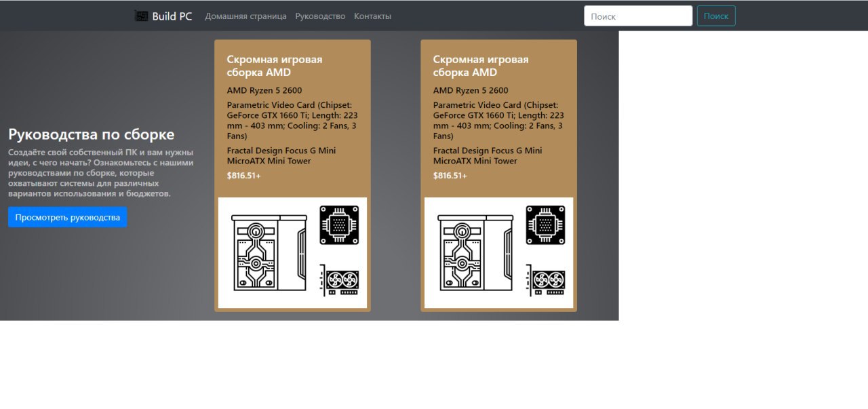Click Parametric Video Card text in second card
This screenshot has height=409, width=868.
(498, 120)
